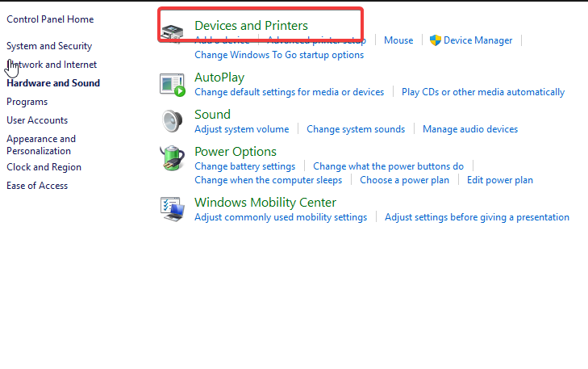Open Edit power plan link
Image resolution: width=588 pixels, height=369 pixels.
point(499,180)
